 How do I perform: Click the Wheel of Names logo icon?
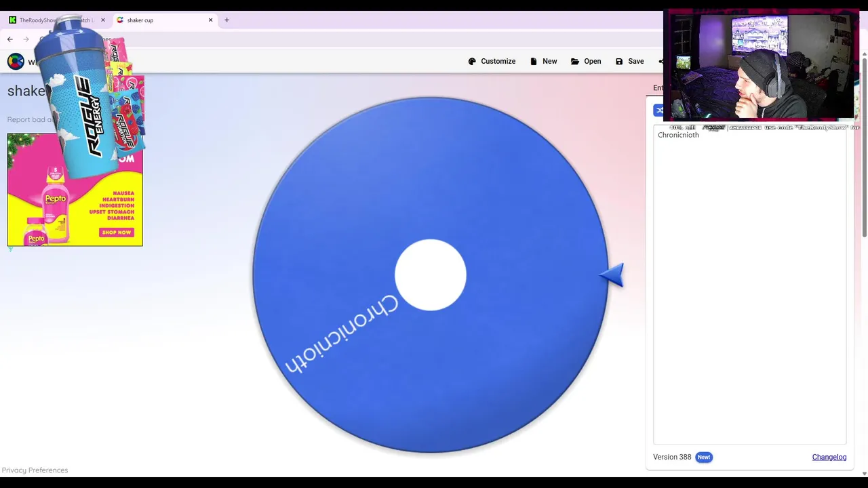pos(16,62)
